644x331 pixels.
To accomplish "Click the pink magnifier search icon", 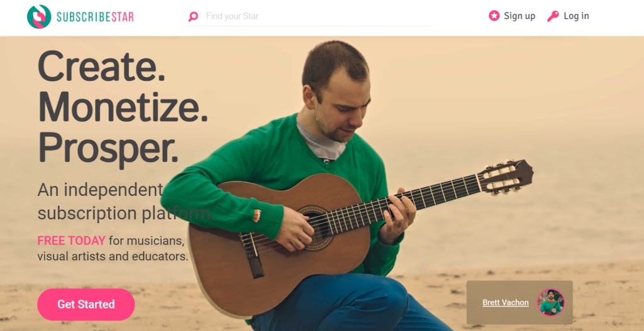I will [193, 16].
